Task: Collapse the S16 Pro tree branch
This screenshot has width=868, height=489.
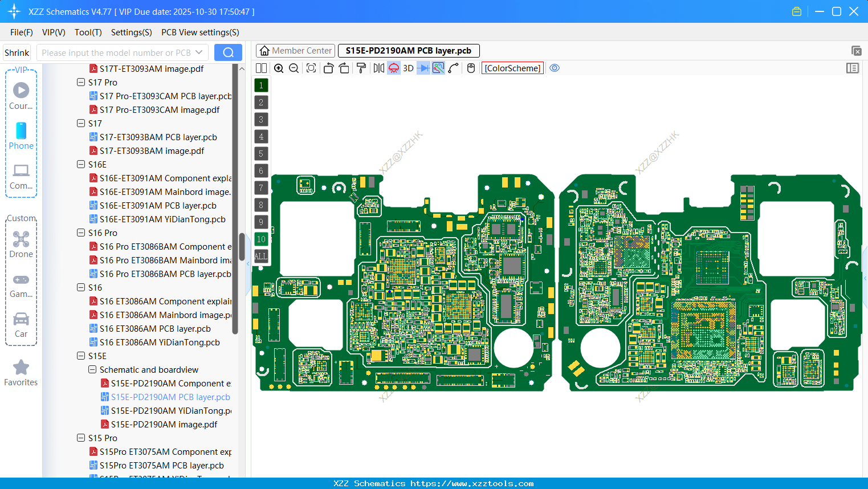Action: (x=80, y=233)
